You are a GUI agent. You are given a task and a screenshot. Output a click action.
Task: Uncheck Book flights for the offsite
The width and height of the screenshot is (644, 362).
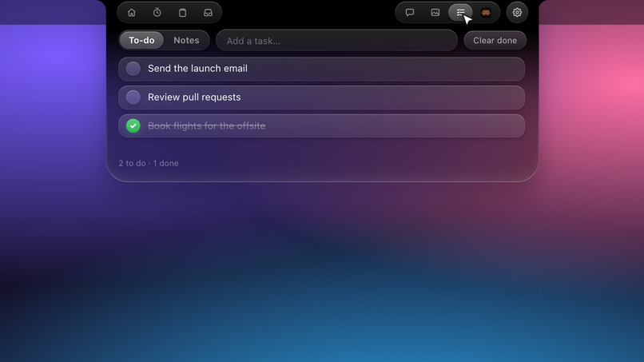click(x=133, y=125)
